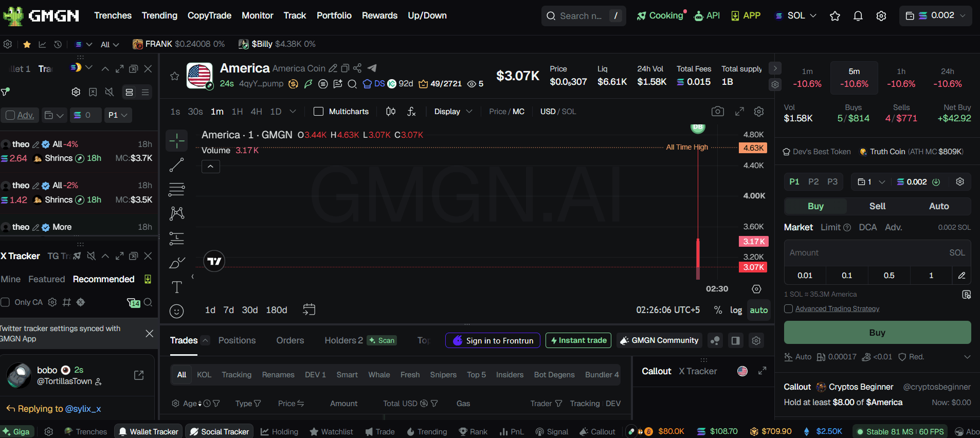This screenshot has width=980, height=438.
Task: Change the candle chart type icon
Action: (391, 112)
